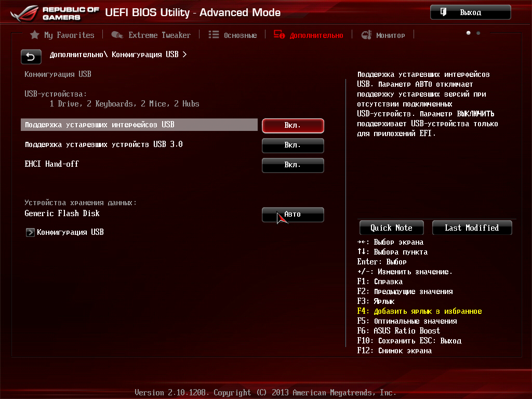Switch to the Extreme Tweaker tab
This screenshot has width=532, height=399.
159,35
